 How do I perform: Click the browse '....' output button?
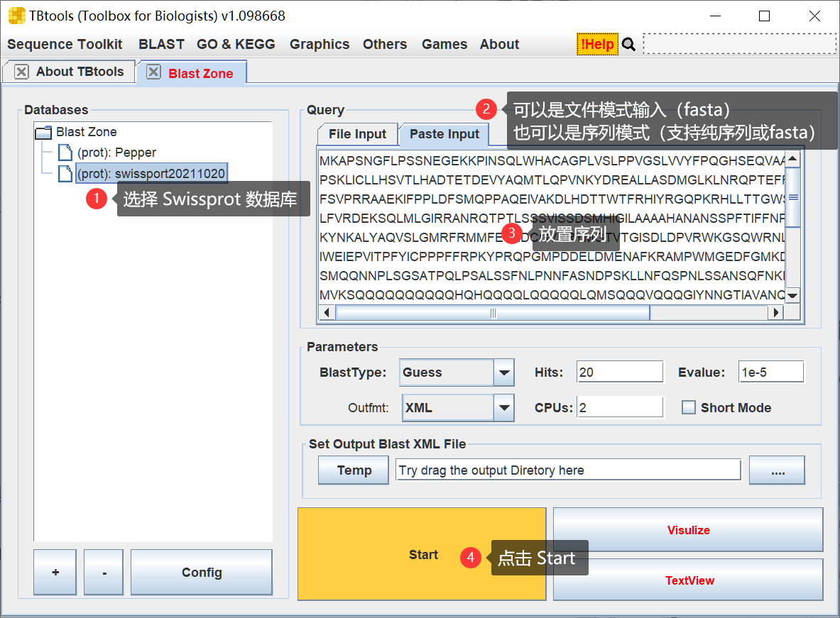(x=777, y=470)
